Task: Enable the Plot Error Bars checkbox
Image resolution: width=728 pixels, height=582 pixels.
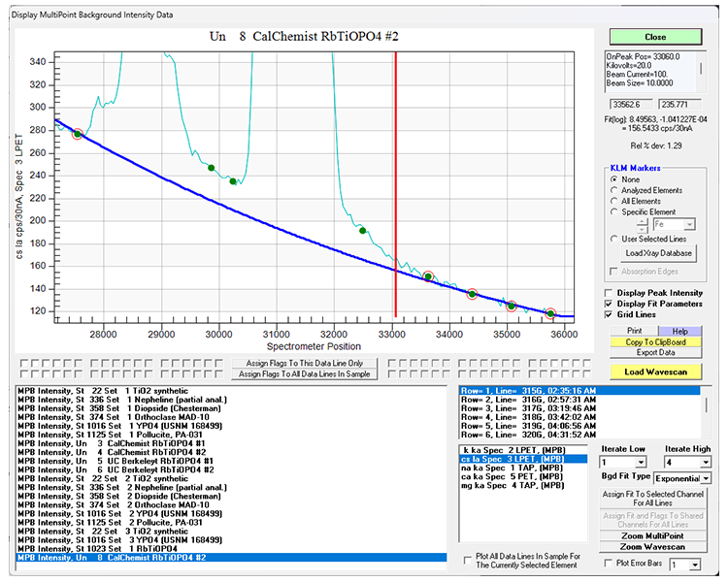Action: pyautogui.click(x=609, y=563)
